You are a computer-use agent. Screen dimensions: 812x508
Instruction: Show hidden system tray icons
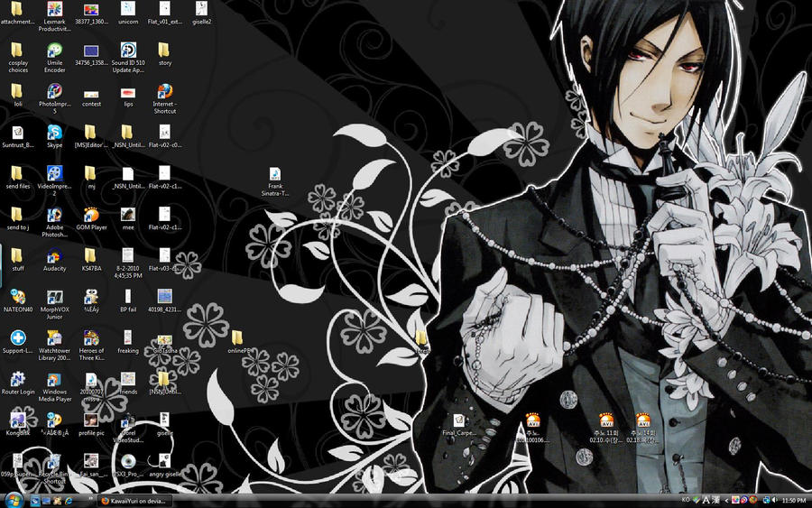(x=726, y=500)
